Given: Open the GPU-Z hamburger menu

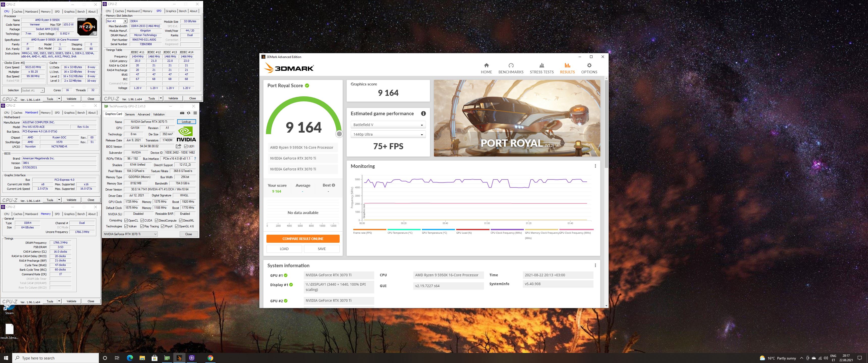Looking at the screenshot, I should click(195, 113).
